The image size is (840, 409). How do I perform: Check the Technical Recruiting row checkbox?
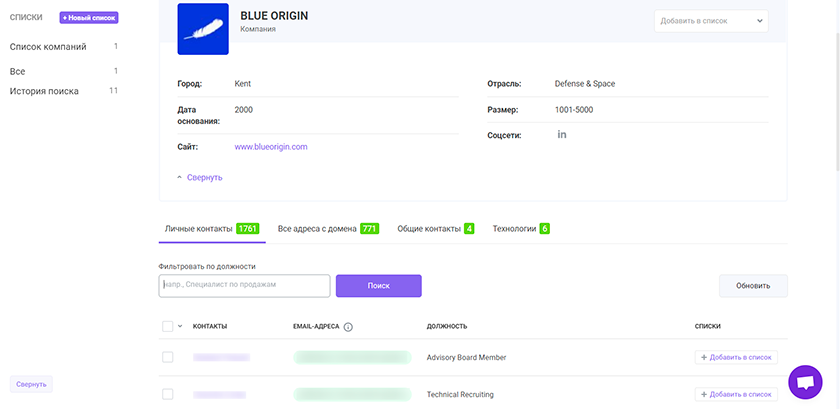(x=168, y=395)
